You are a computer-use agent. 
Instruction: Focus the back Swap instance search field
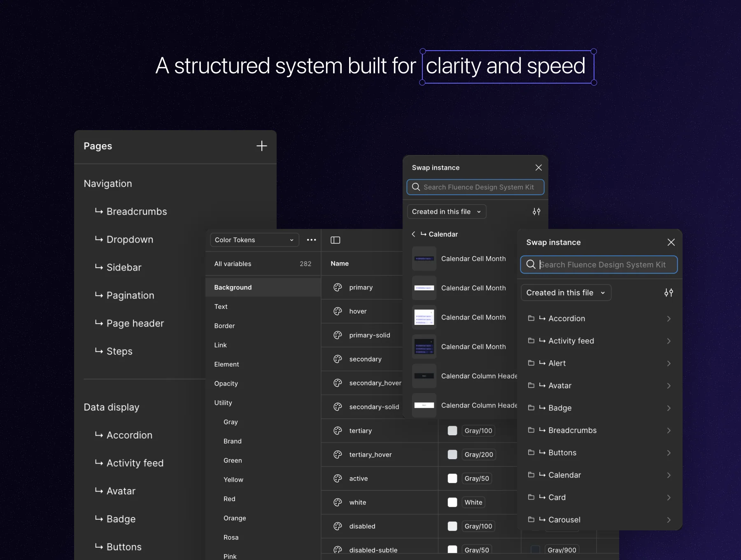(x=475, y=187)
